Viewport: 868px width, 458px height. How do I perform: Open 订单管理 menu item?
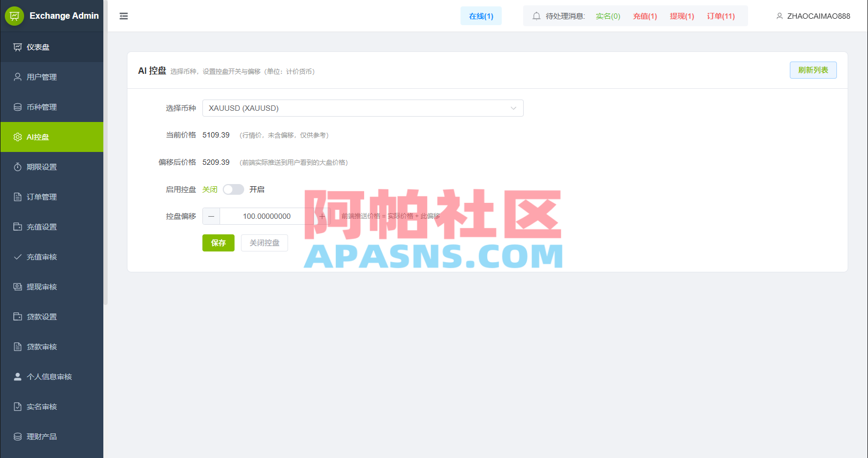pos(52,197)
